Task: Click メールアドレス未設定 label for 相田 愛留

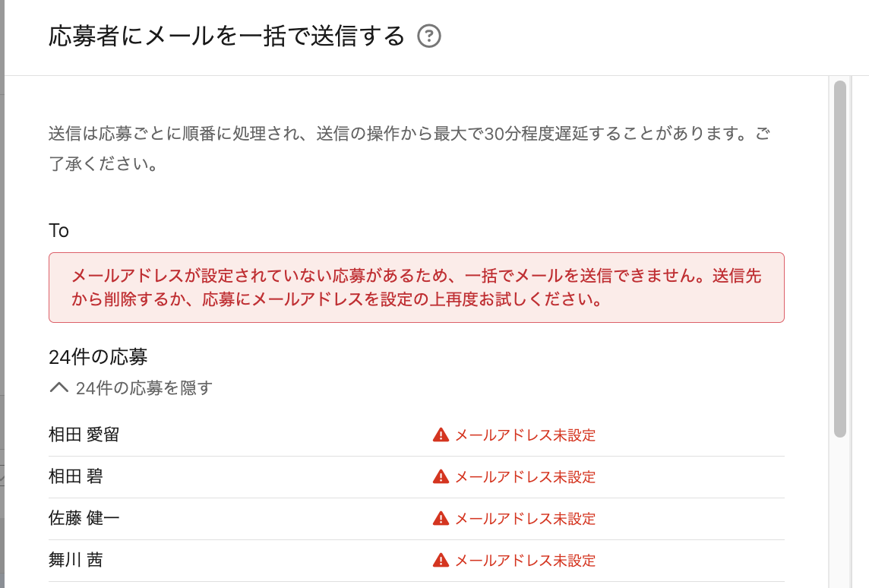Action: pyautogui.click(x=526, y=435)
